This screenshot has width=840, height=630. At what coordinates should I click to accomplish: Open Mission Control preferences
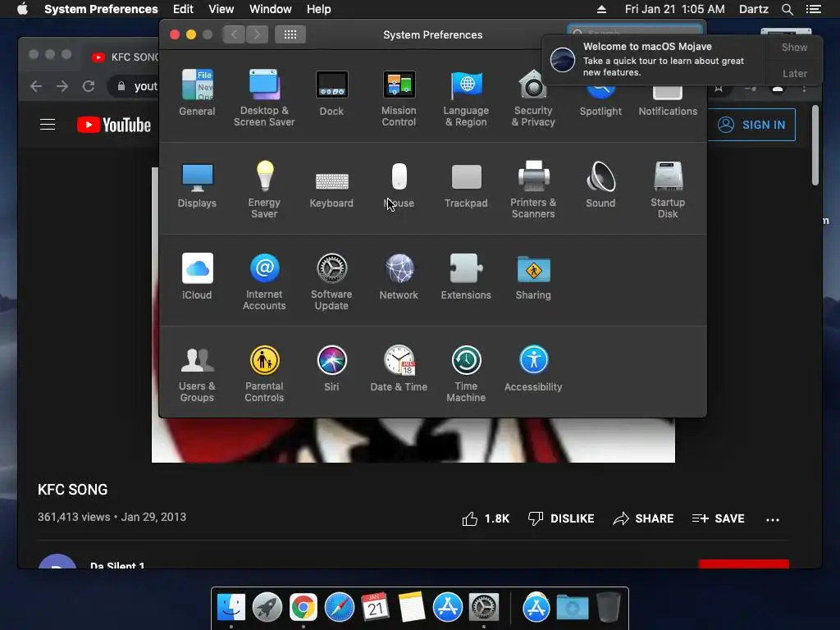399,97
